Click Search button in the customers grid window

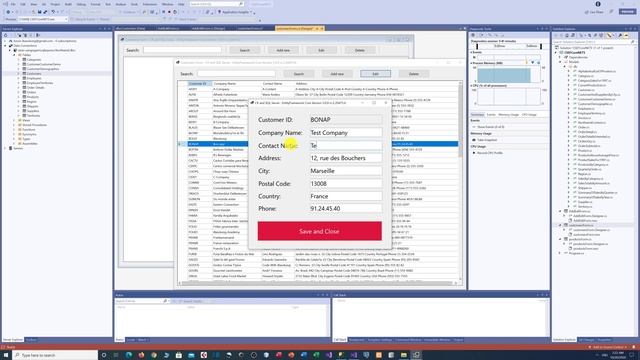point(299,74)
